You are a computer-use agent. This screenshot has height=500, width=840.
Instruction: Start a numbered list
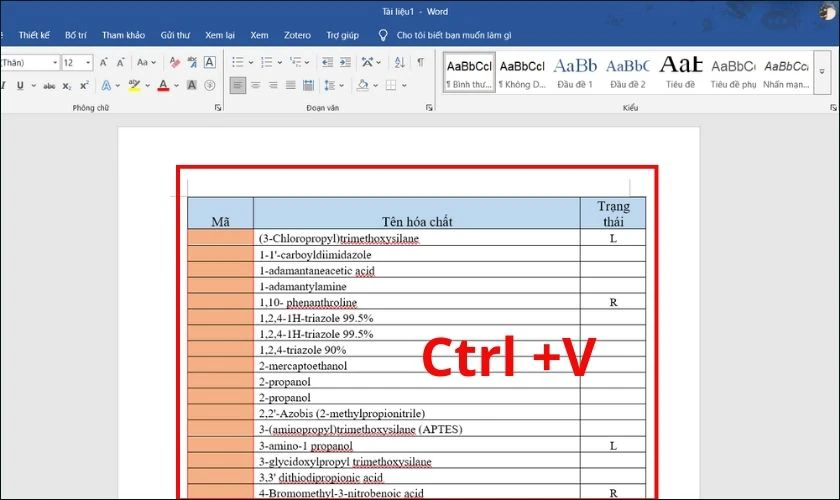coord(266,62)
